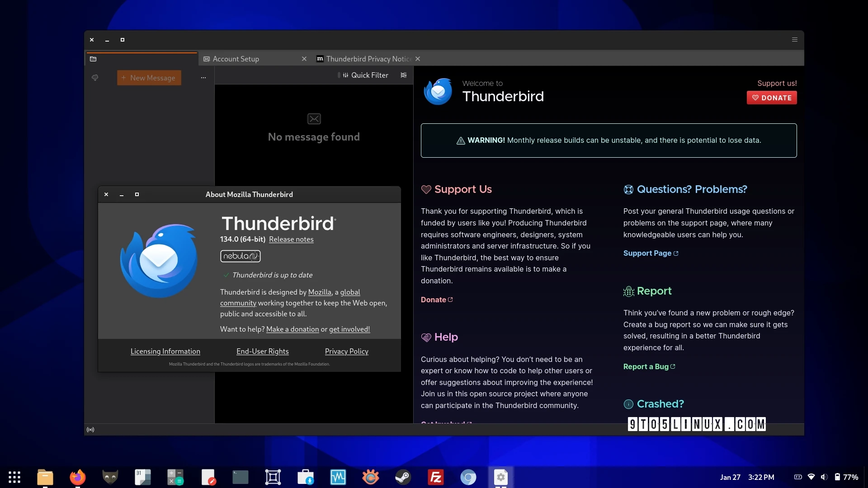Close the About Mozilla Thunderbird dialog
The image size is (868, 488).
(106, 194)
